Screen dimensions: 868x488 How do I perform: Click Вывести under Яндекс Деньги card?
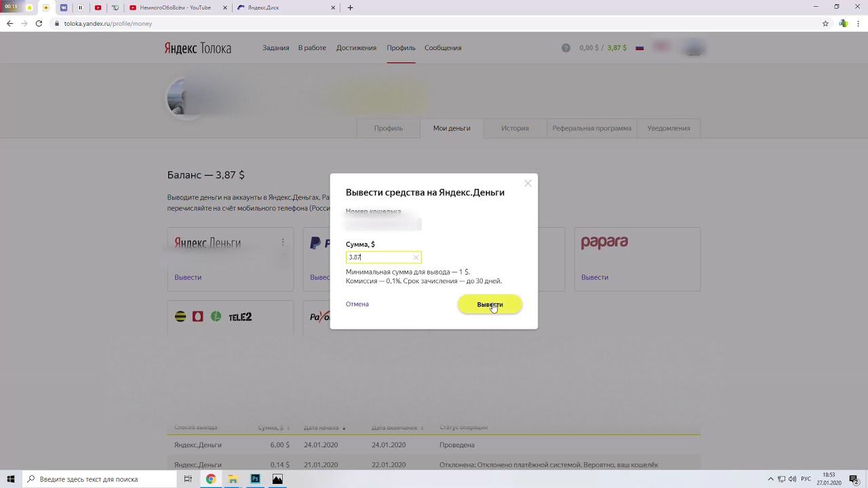188,277
